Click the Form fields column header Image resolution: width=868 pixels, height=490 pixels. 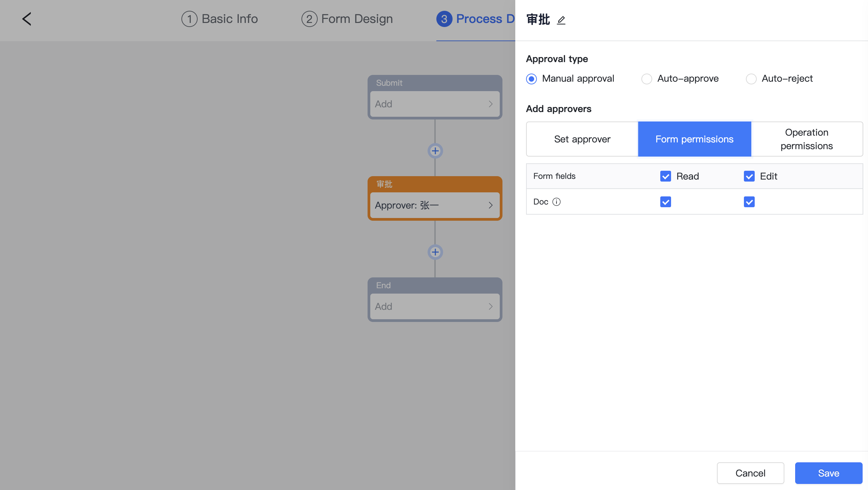[554, 176]
